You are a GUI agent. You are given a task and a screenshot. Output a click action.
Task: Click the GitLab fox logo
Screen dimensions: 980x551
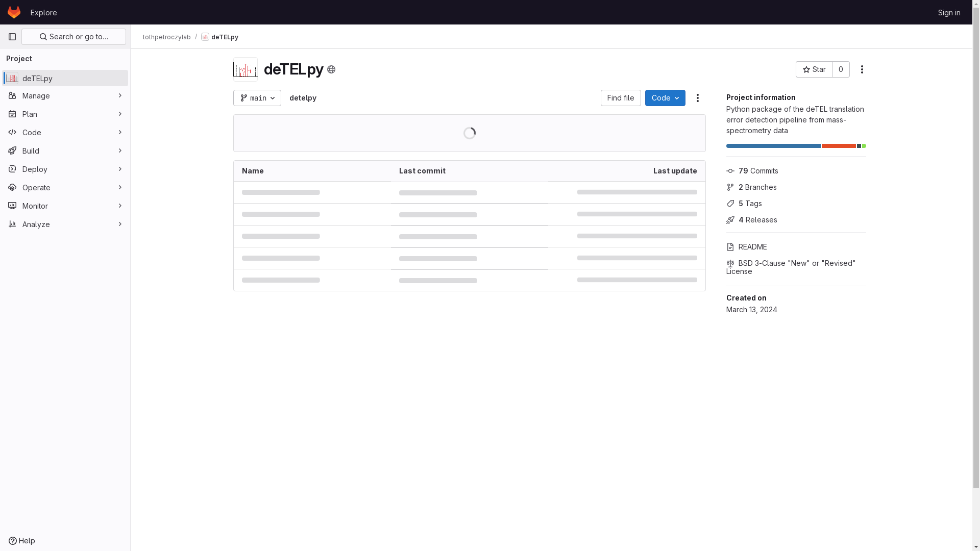(x=14, y=12)
